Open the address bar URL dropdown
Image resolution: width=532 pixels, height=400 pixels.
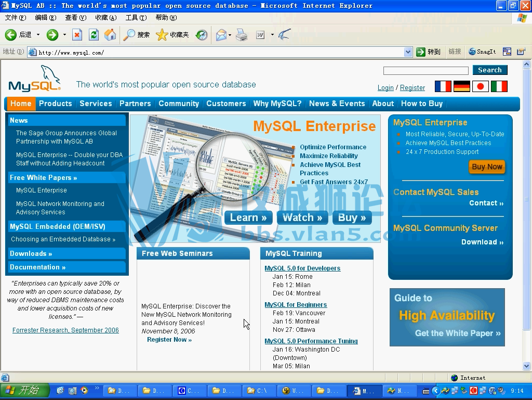(x=408, y=52)
